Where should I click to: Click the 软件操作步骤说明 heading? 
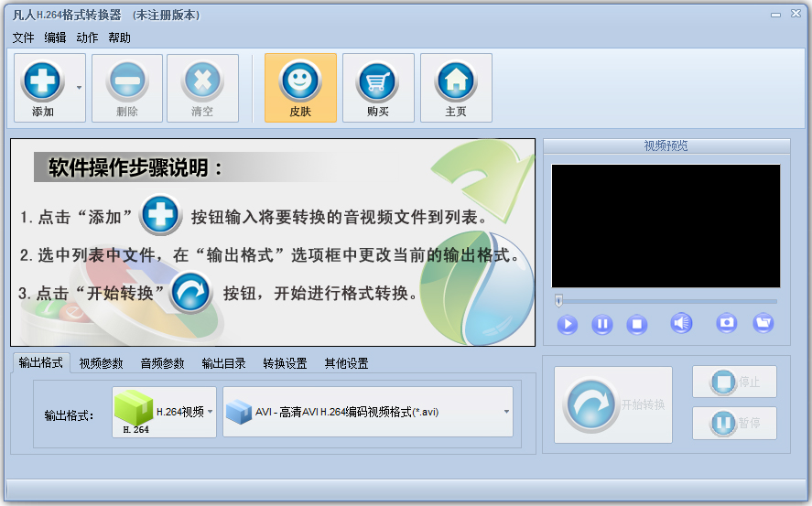pyautogui.click(x=135, y=167)
